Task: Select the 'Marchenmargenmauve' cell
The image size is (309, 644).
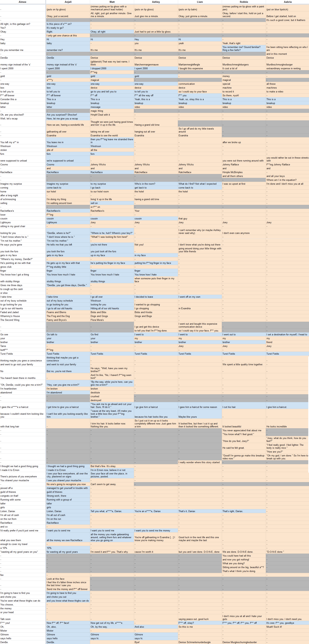Action: [156, 63]
